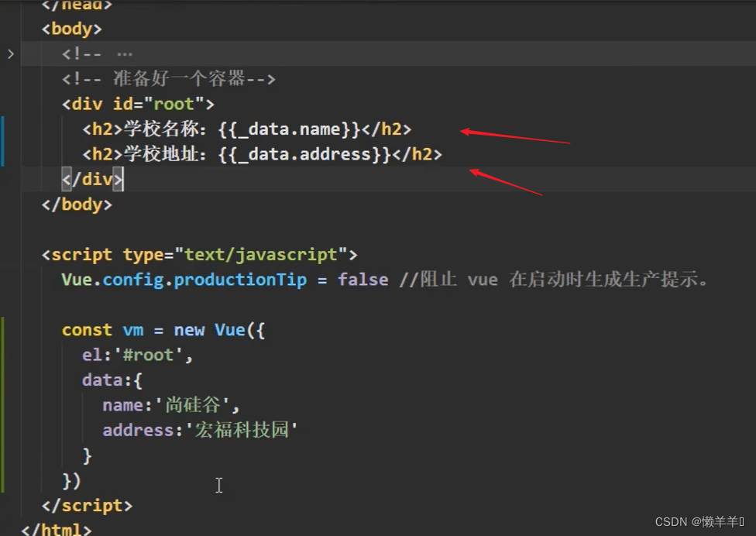Expand the folded comment block chevron
The height and width of the screenshot is (536, 756).
pyautogui.click(x=11, y=53)
